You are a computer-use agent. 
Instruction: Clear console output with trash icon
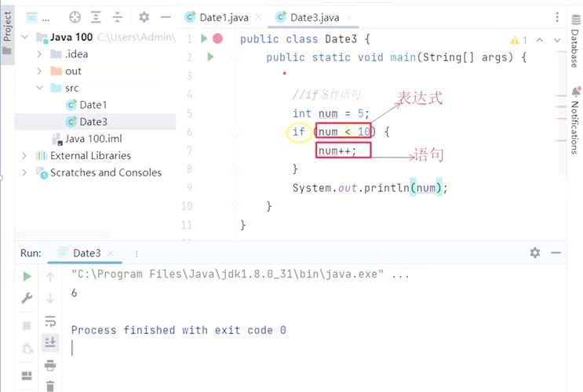[50, 386]
